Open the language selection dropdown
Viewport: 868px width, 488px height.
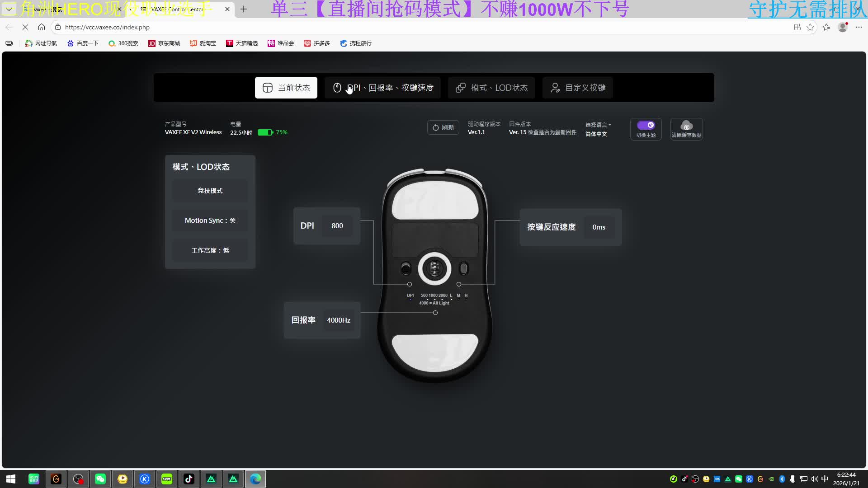[x=598, y=125]
